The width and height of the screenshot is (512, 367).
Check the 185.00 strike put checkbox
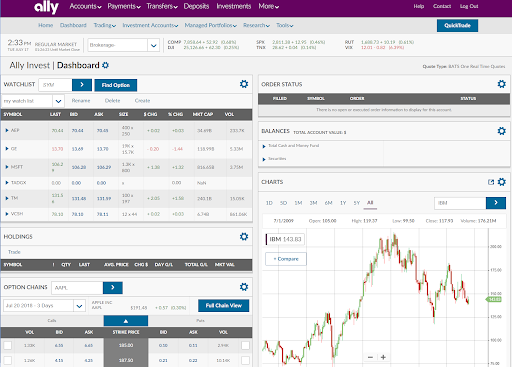coord(245,346)
